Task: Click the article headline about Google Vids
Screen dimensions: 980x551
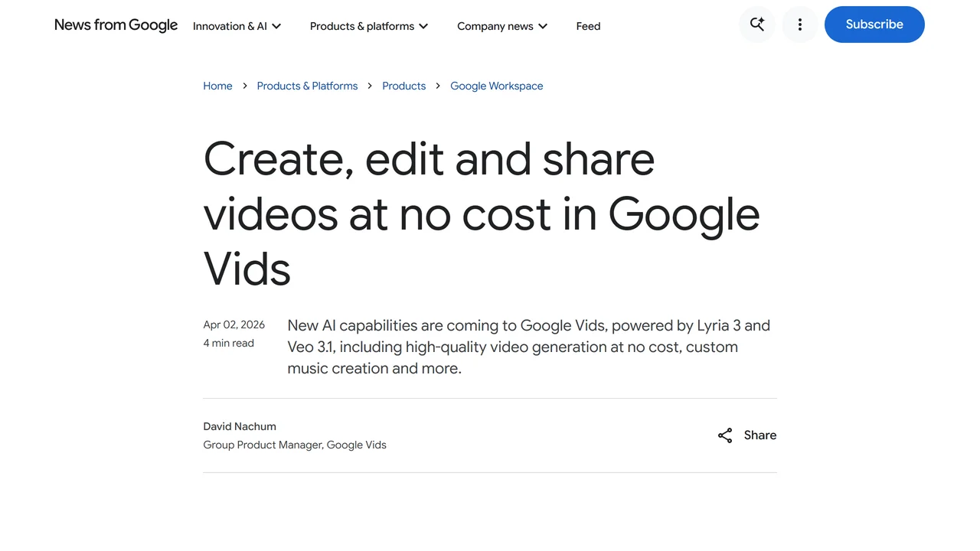Action: (482, 214)
